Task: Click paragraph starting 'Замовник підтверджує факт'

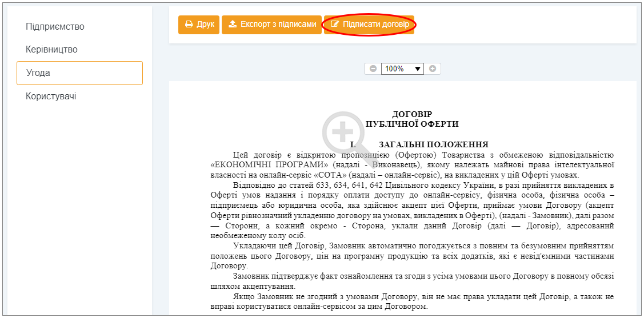Action: pos(412,281)
